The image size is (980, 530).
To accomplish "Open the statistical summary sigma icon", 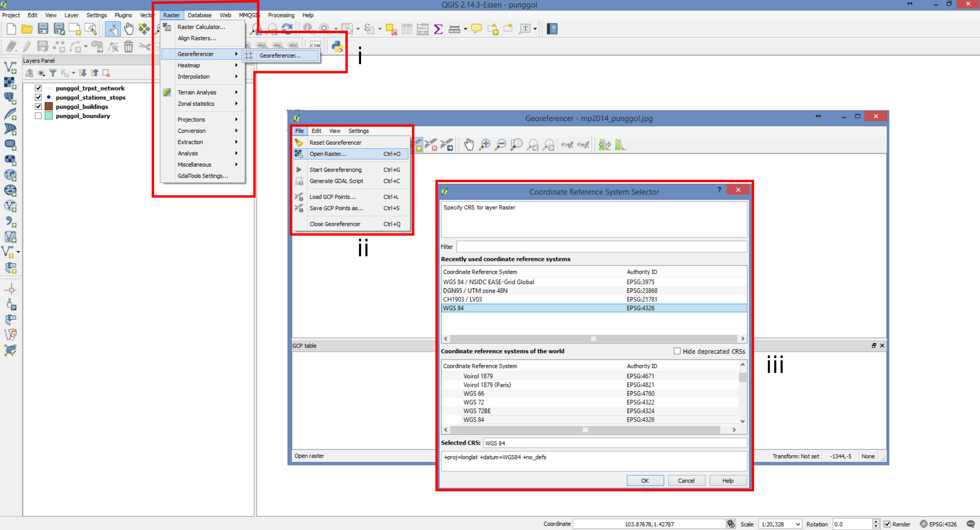I will click(438, 29).
